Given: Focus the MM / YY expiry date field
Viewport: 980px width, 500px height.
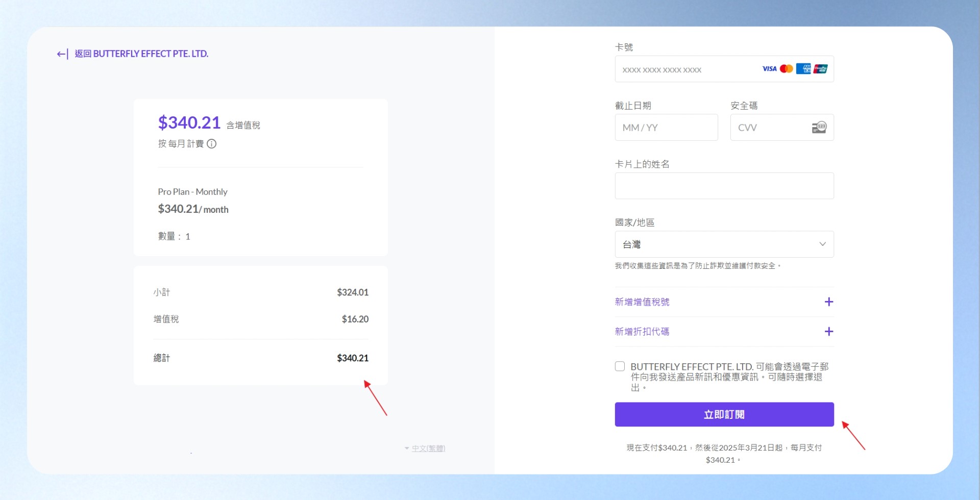Looking at the screenshot, I should (666, 128).
